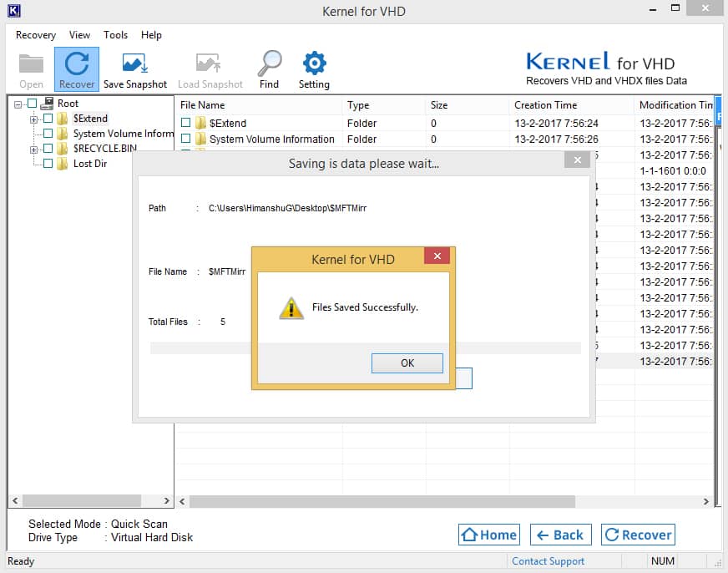Open the Contact Support link
Viewport: 728px width, 573px height.
(x=548, y=561)
